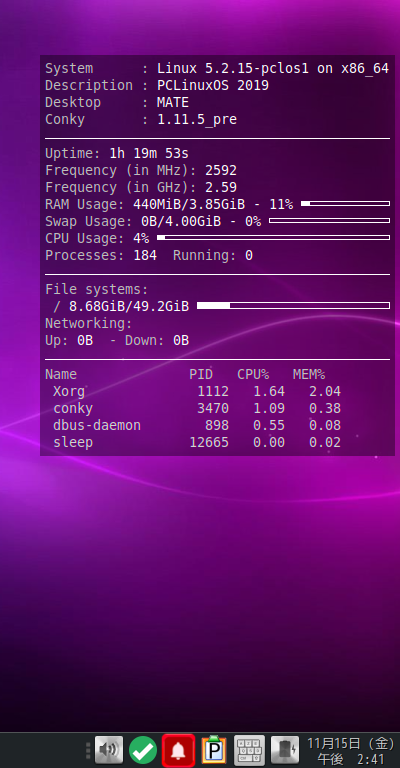Viewport: 400px width, 768px height.
Task: Click the RAM Usage progress bar
Action: 345,203
